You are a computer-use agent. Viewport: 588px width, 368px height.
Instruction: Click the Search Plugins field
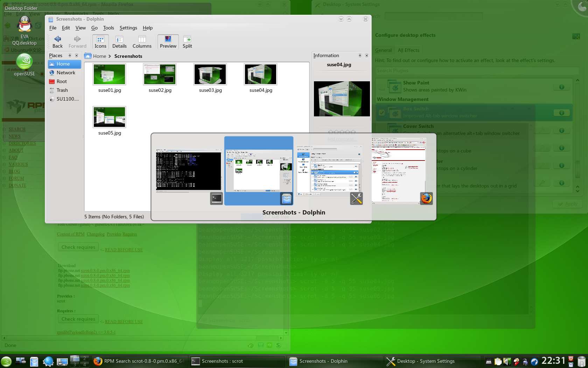coord(477,70)
